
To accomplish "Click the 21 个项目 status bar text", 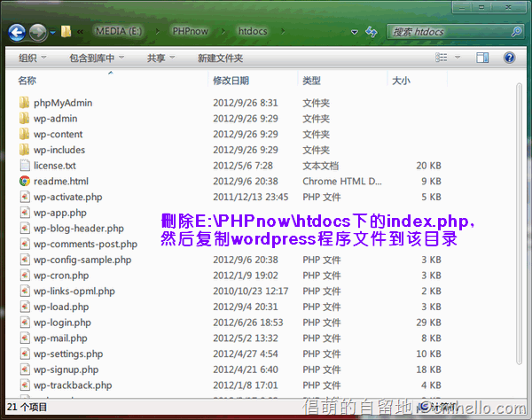I will tap(27, 407).
